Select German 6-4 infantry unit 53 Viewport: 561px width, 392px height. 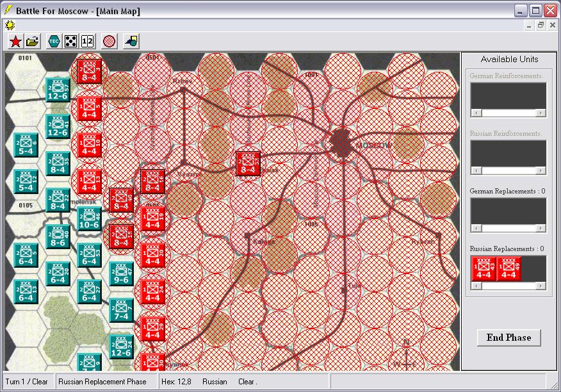[89, 255]
